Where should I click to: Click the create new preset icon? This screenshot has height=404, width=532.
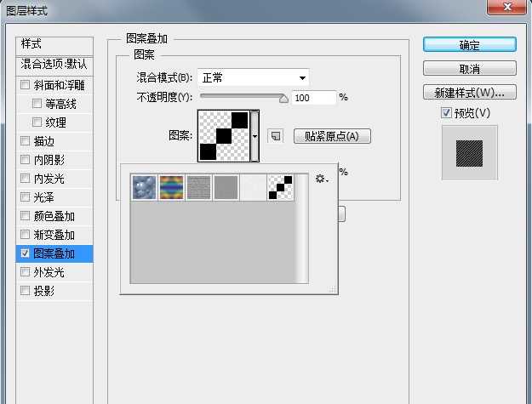point(274,136)
